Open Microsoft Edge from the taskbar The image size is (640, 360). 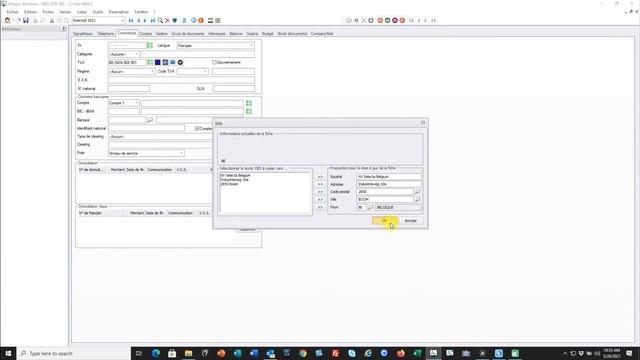pyautogui.click(x=156, y=353)
